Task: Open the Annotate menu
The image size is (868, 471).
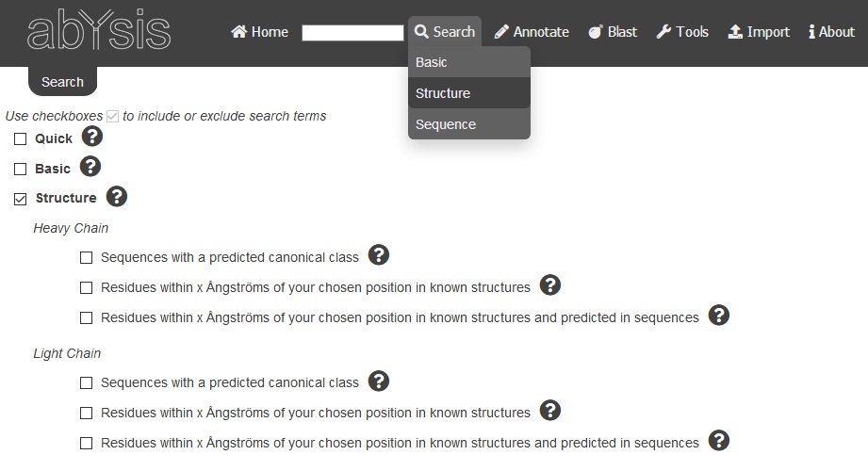Action: tap(532, 31)
